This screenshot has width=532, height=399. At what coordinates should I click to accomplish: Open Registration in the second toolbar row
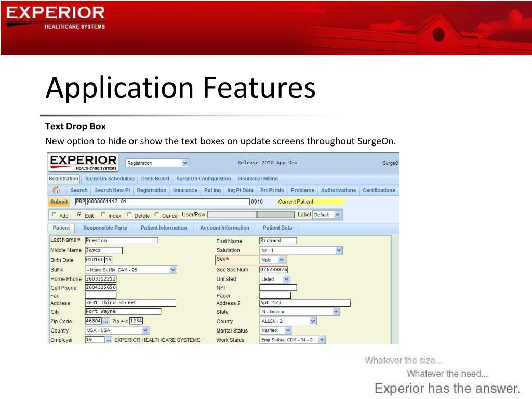pos(152,190)
